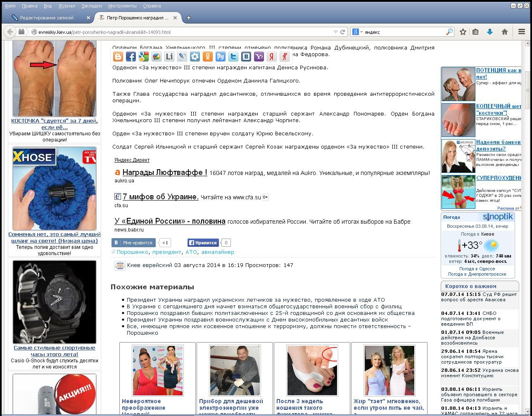Image resolution: width=532 pixels, height=416 pixels.
Task: Open a new browser tab
Action: tap(189, 18)
